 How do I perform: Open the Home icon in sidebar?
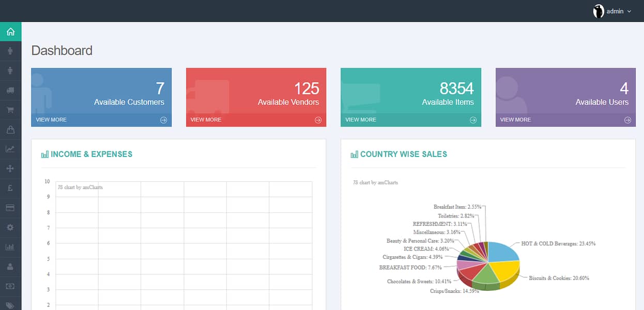(10, 32)
